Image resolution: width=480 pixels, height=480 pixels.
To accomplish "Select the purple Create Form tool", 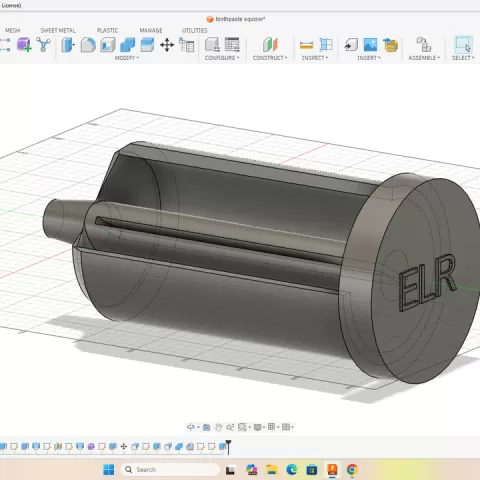I will [x=24, y=44].
